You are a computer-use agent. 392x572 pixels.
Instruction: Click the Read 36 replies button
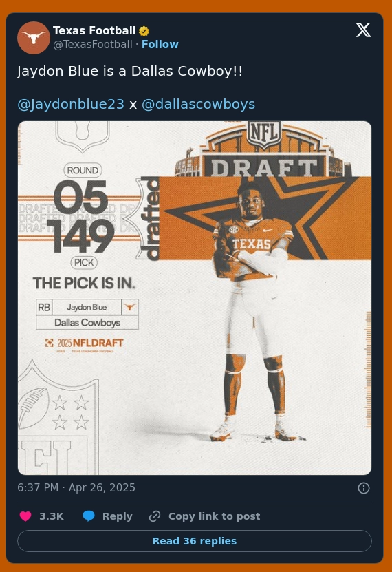click(195, 541)
